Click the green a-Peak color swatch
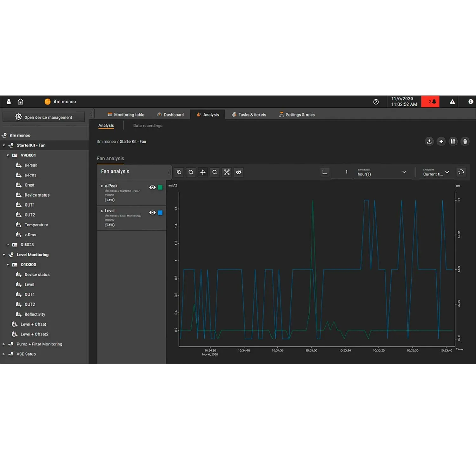This screenshot has height=476, width=476. [x=160, y=188]
